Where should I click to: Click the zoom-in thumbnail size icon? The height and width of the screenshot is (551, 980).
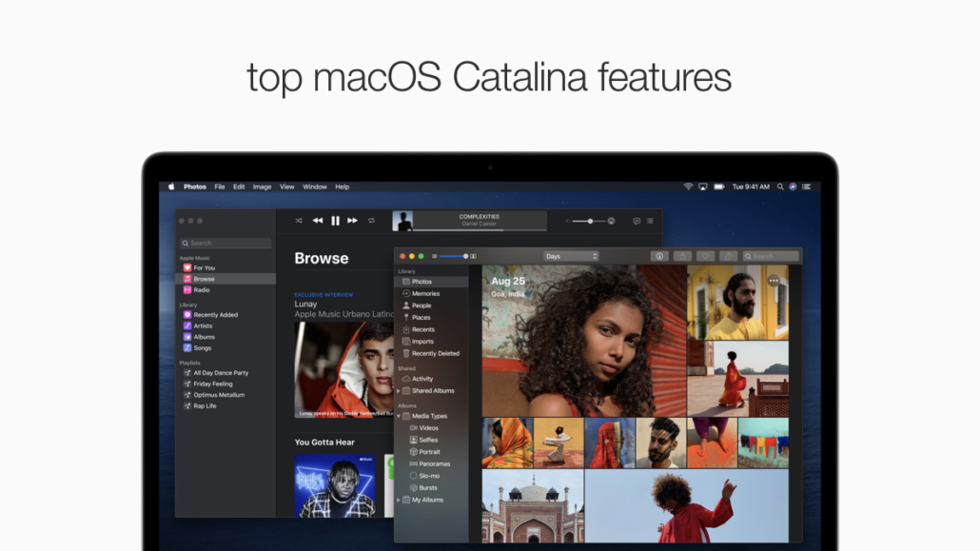coord(473,256)
